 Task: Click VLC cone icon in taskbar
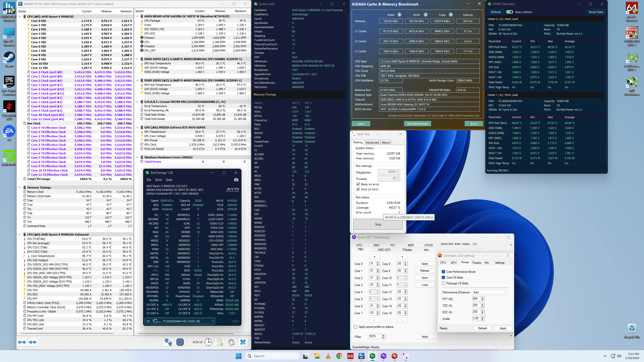click(328, 356)
